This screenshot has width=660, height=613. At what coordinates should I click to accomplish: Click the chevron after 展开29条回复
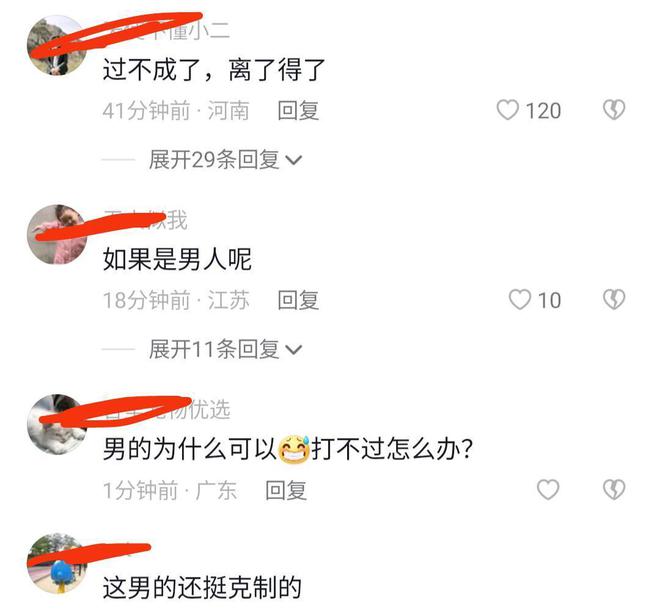coord(294,160)
